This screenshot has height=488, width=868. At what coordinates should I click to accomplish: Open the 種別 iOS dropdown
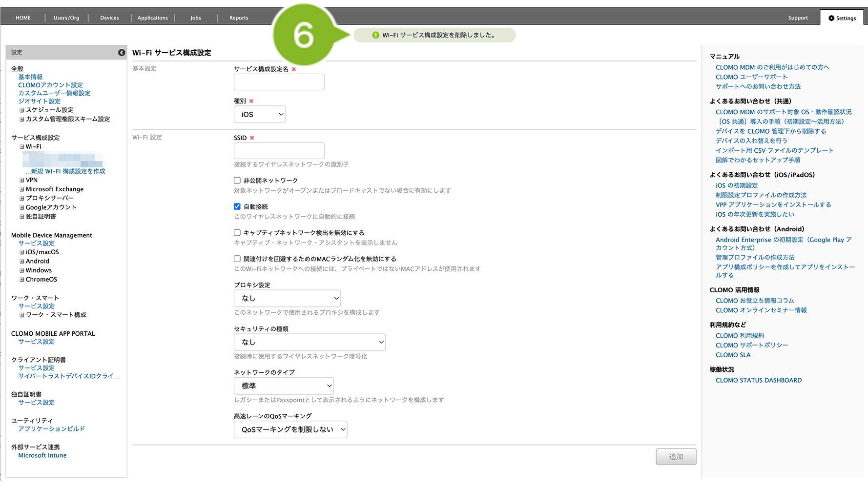260,114
